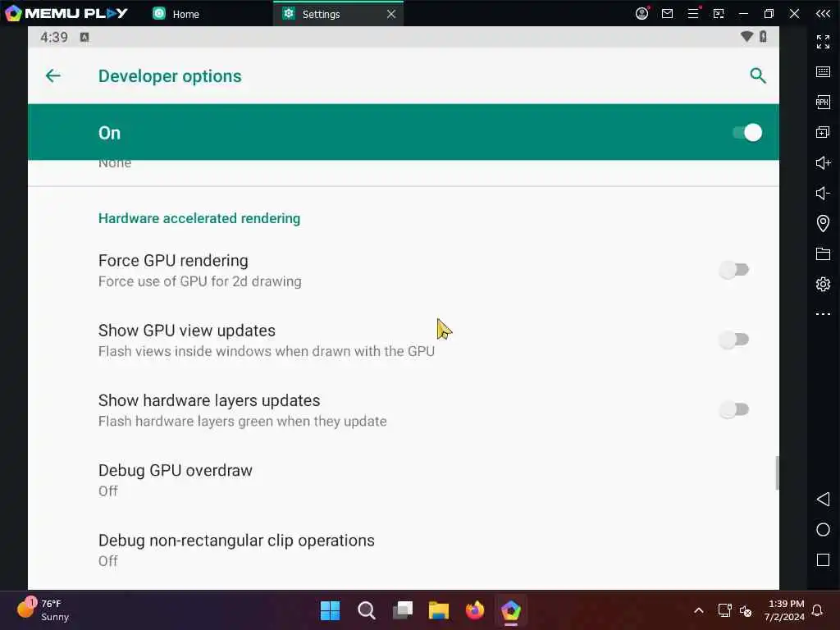This screenshot has width=840, height=630.
Task: Click the Hardware accelerated rendering heading
Action: click(199, 218)
